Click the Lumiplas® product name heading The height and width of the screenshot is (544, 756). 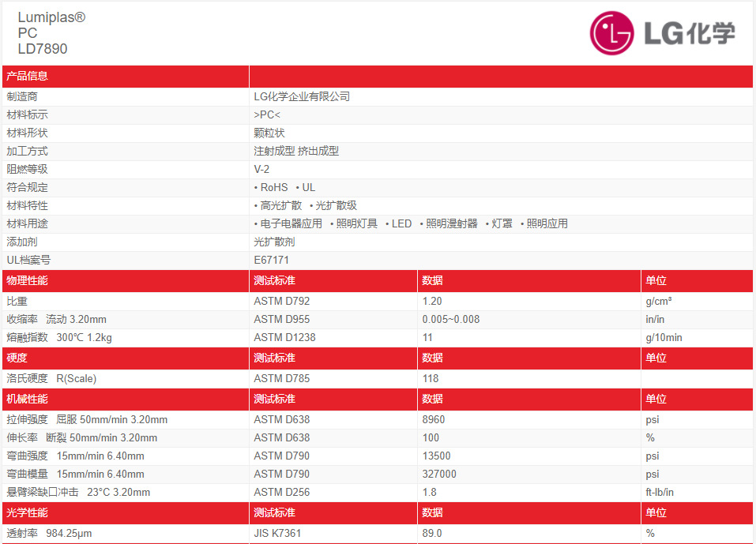(51, 17)
